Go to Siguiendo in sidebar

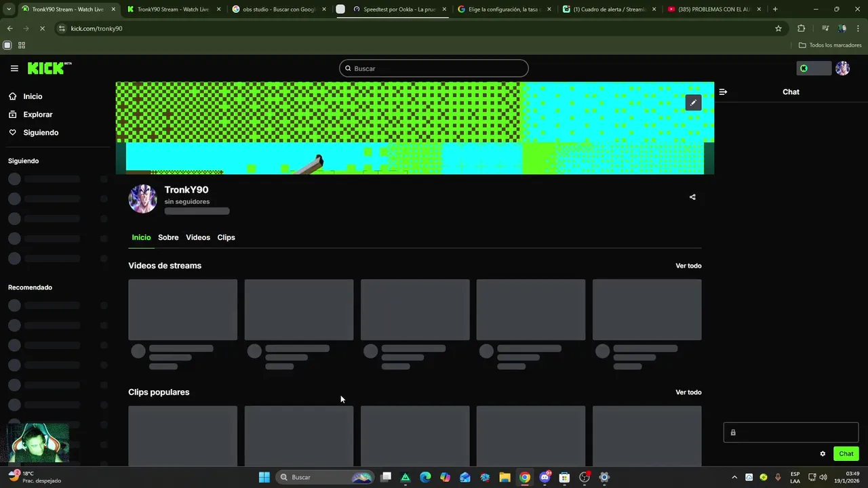[x=41, y=132]
